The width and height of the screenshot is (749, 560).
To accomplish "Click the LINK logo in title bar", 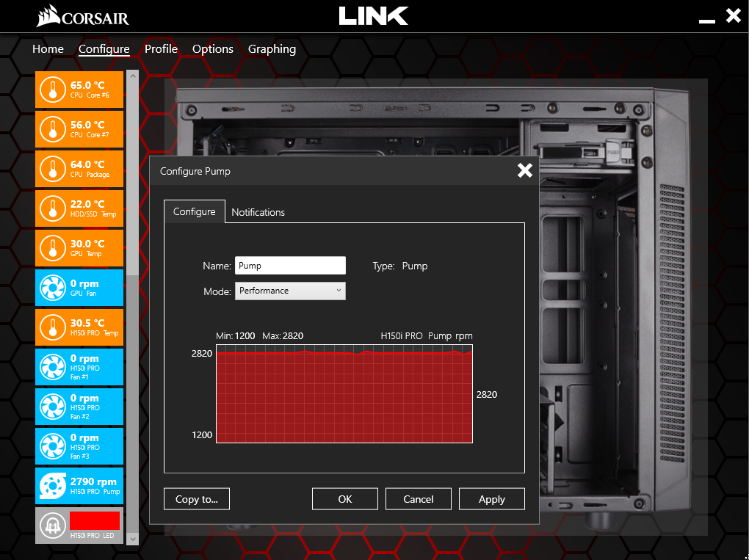I will [x=374, y=15].
